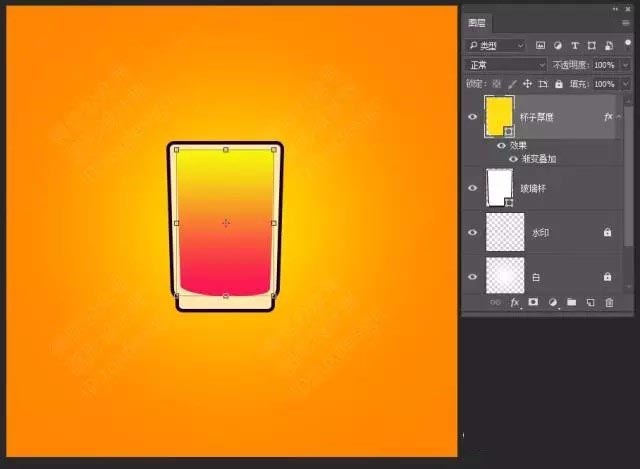Select the 水印 layer thumbnail
640x469 pixels.
coord(505,232)
